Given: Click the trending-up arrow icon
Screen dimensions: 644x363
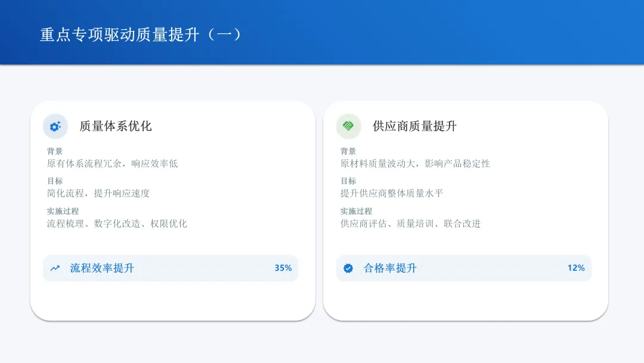Looking at the screenshot, I should pyautogui.click(x=55, y=268).
